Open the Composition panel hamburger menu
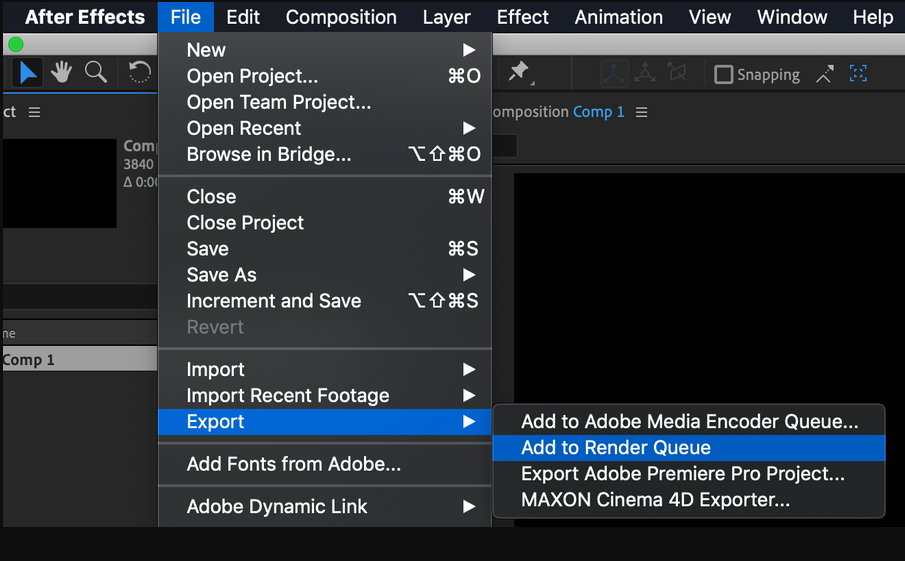The image size is (905, 561). point(642,112)
